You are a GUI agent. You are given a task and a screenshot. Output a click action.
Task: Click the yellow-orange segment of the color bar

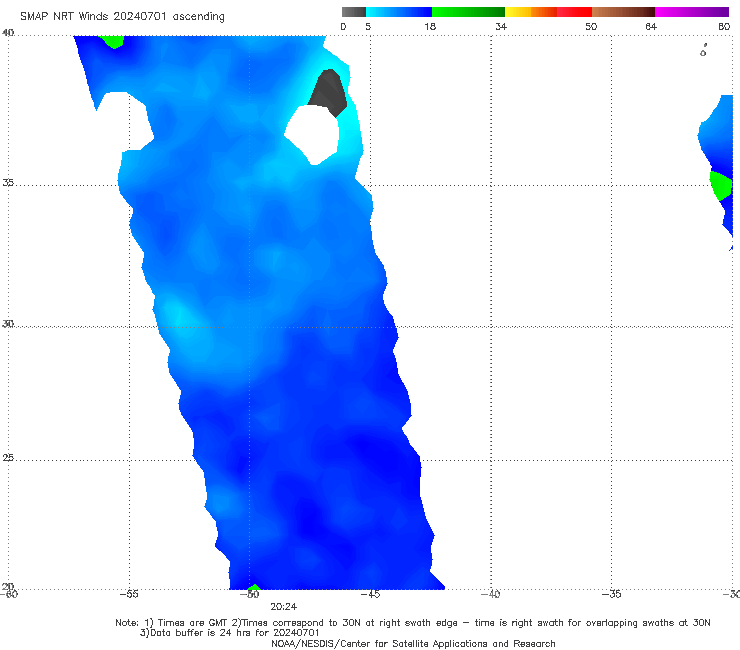click(x=531, y=12)
